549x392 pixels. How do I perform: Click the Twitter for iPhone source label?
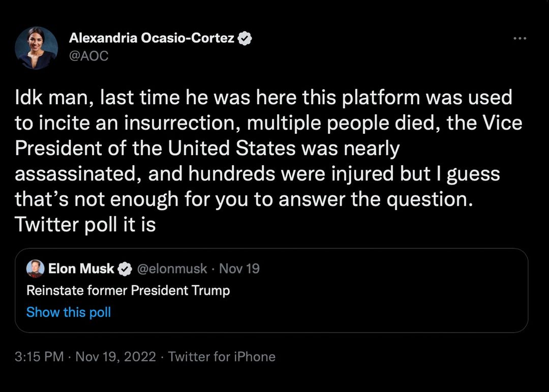pos(222,356)
